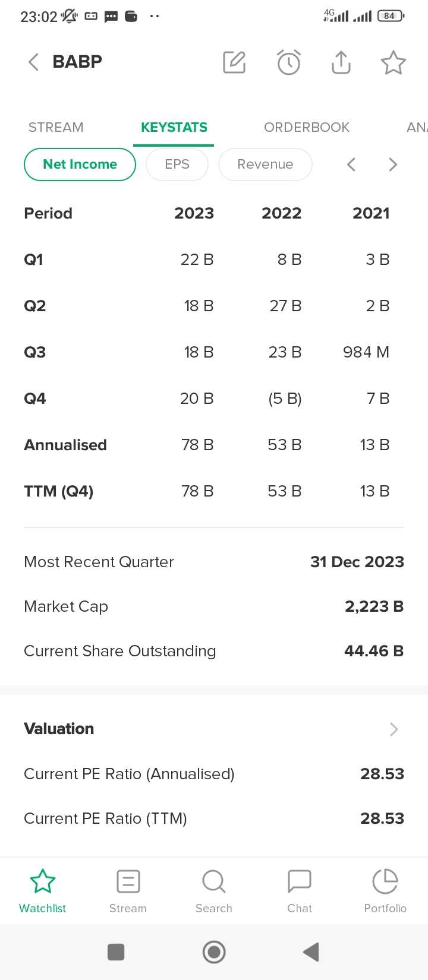Show next years with right chevron

(393, 165)
